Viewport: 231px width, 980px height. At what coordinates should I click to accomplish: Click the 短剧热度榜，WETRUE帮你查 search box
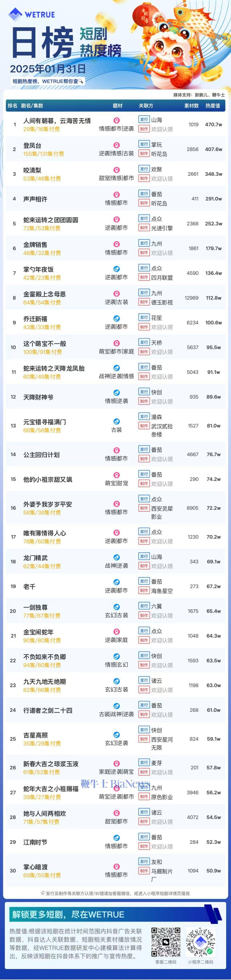pyautogui.click(x=48, y=81)
